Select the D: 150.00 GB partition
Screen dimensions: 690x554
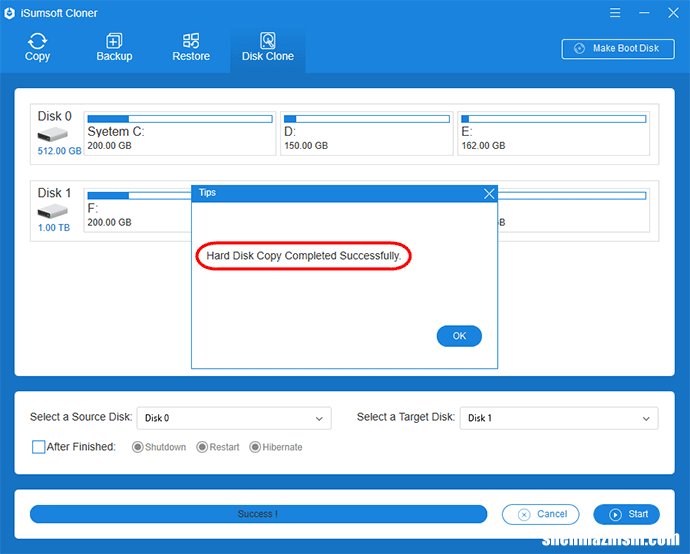[x=367, y=133]
